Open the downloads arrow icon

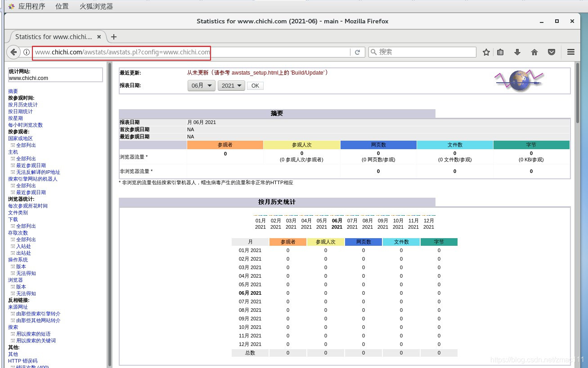point(517,52)
